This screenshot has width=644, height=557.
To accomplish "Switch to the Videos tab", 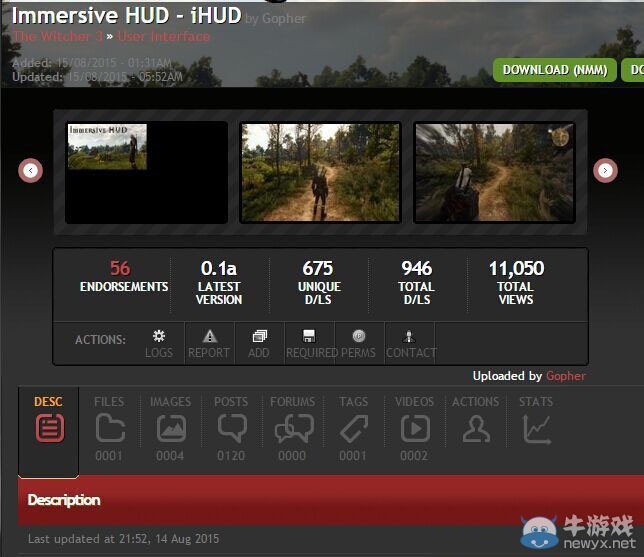I will [414, 428].
